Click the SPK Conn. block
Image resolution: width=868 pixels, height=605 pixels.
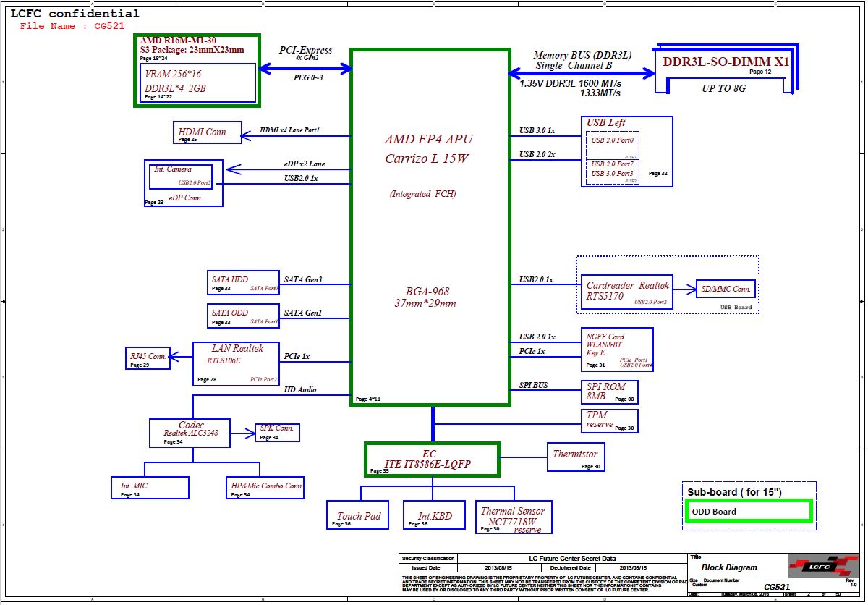coord(277,432)
